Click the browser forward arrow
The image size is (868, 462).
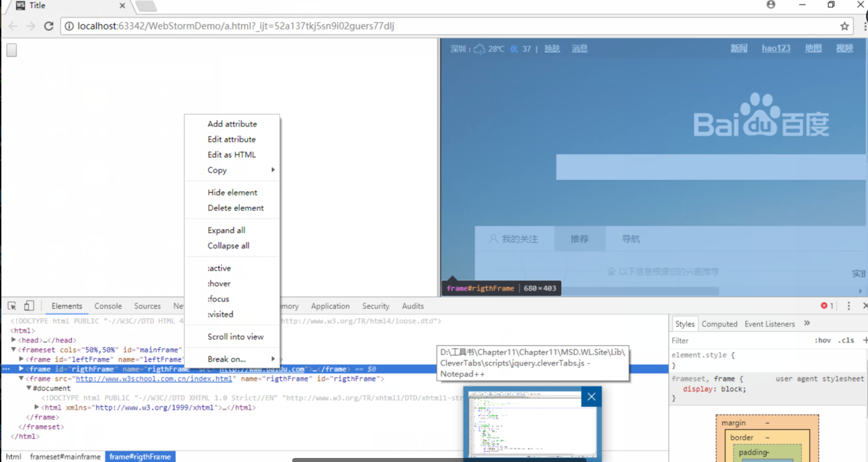[30, 26]
